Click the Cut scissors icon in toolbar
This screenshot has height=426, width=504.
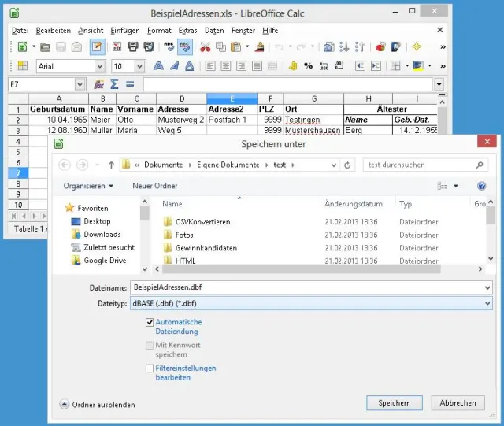click(206, 47)
